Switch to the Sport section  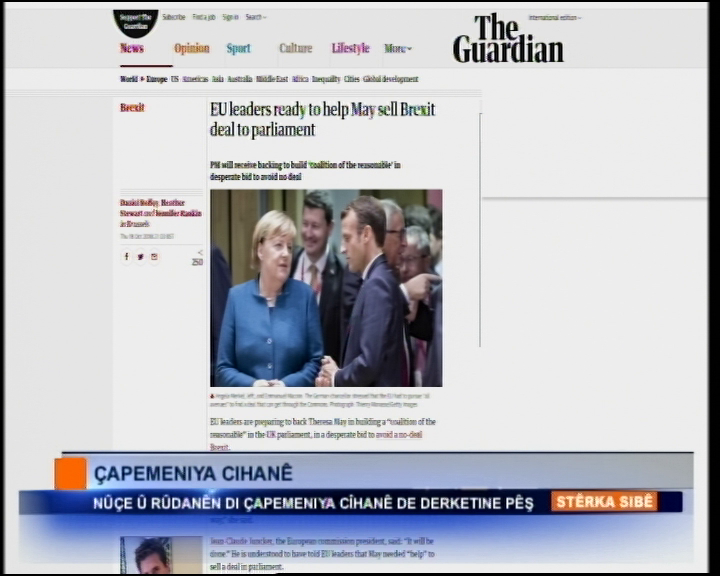click(x=238, y=48)
